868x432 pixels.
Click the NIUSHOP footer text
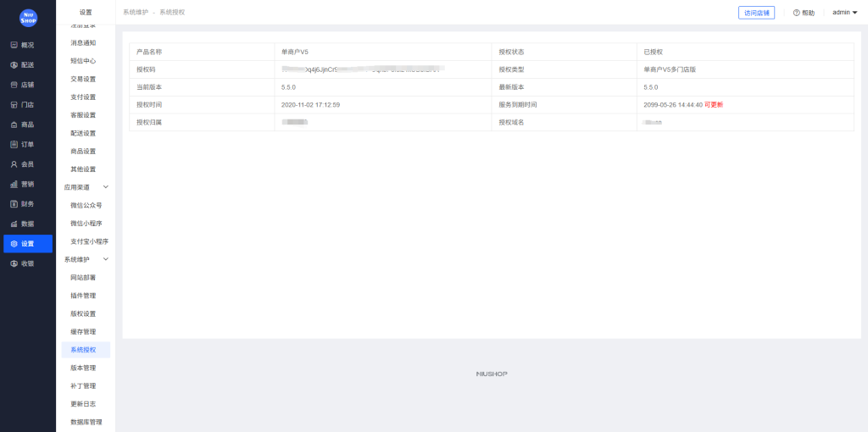click(492, 374)
